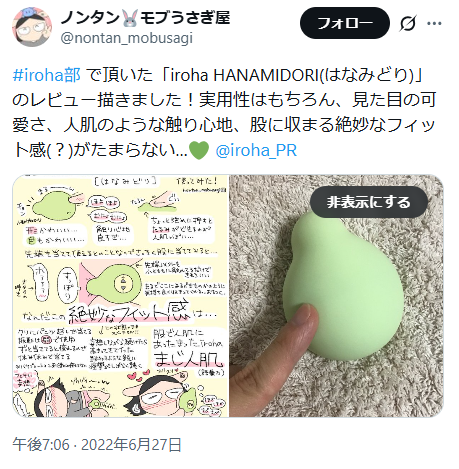Click the green heart emoji in tweet
Viewport: 459px width, 469px height.
point(199,150)
